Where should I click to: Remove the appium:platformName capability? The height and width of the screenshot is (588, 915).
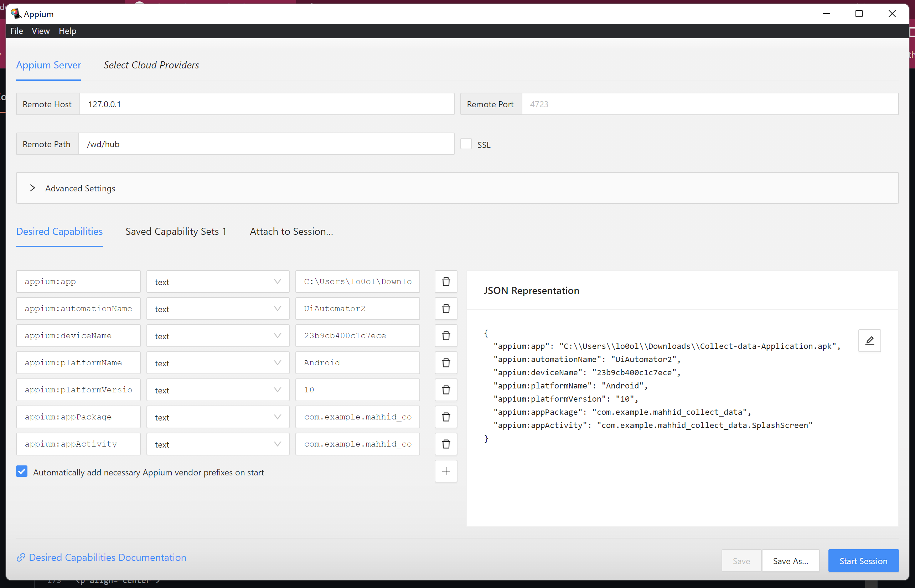[445, 363]
